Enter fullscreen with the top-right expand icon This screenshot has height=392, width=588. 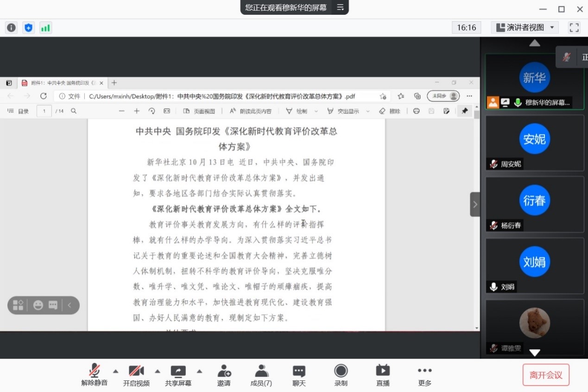[574, 27]
